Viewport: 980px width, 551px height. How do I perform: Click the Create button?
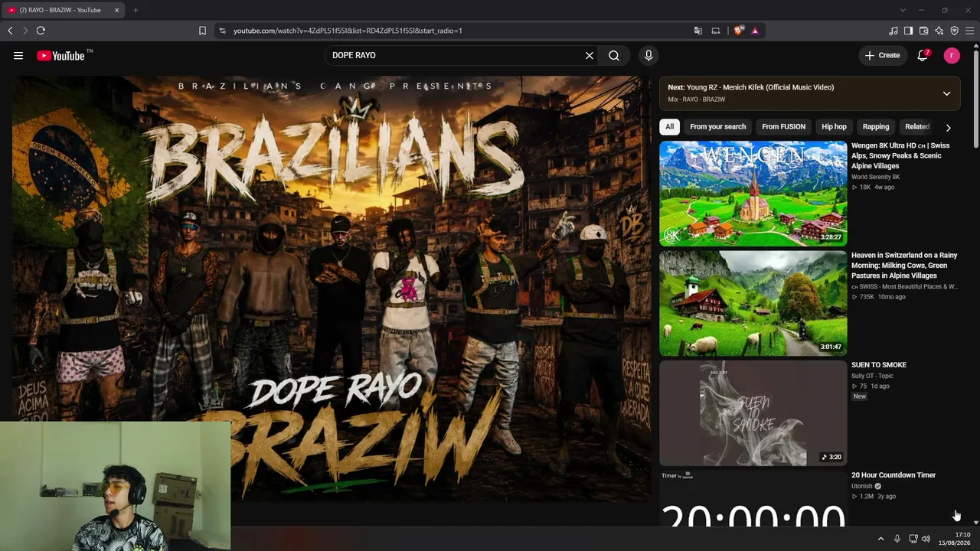pyautogui.click(x=882, y=55)
